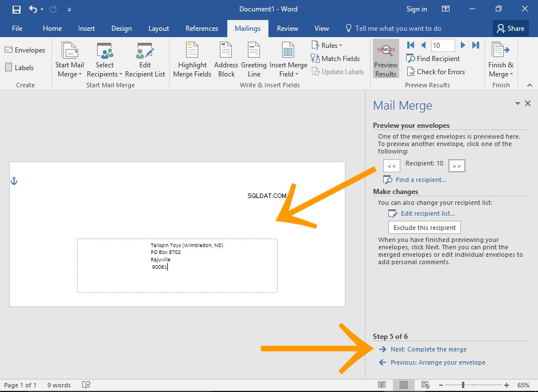Collapse the ribbon with the chevron

coord(529,85)
